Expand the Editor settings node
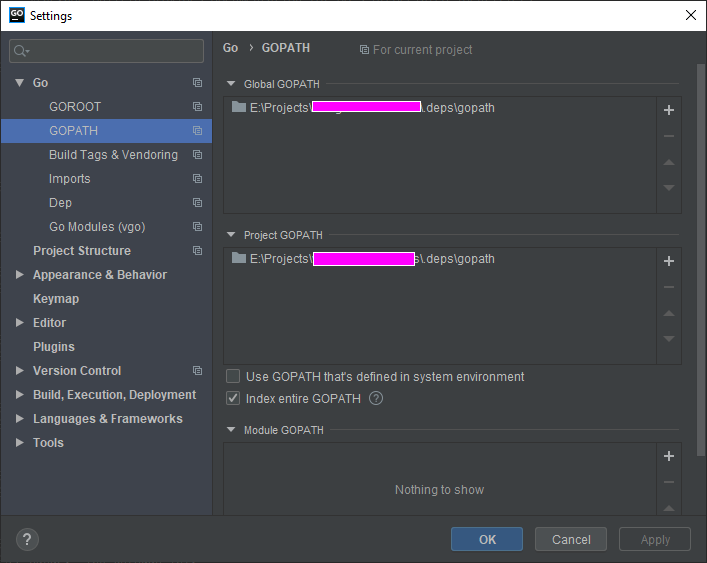This screenshot has height=563, width=707. 19,322
